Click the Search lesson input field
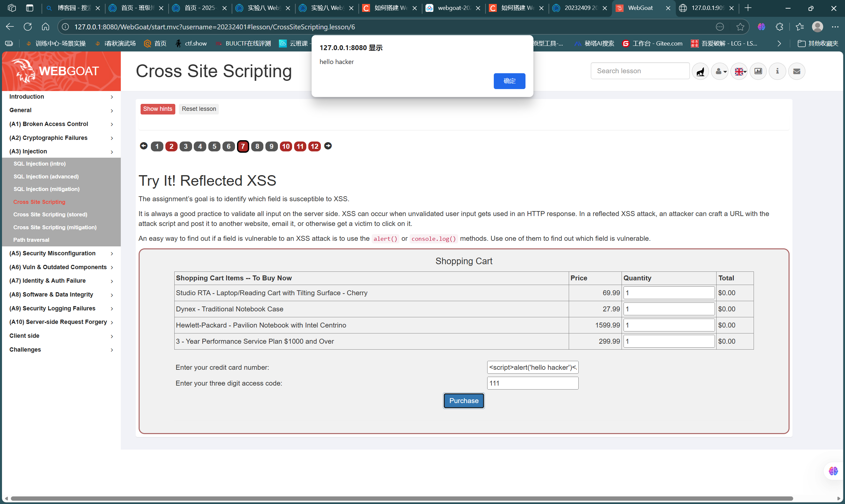Screen dimensions: 845x504 (x=640, y=71)
